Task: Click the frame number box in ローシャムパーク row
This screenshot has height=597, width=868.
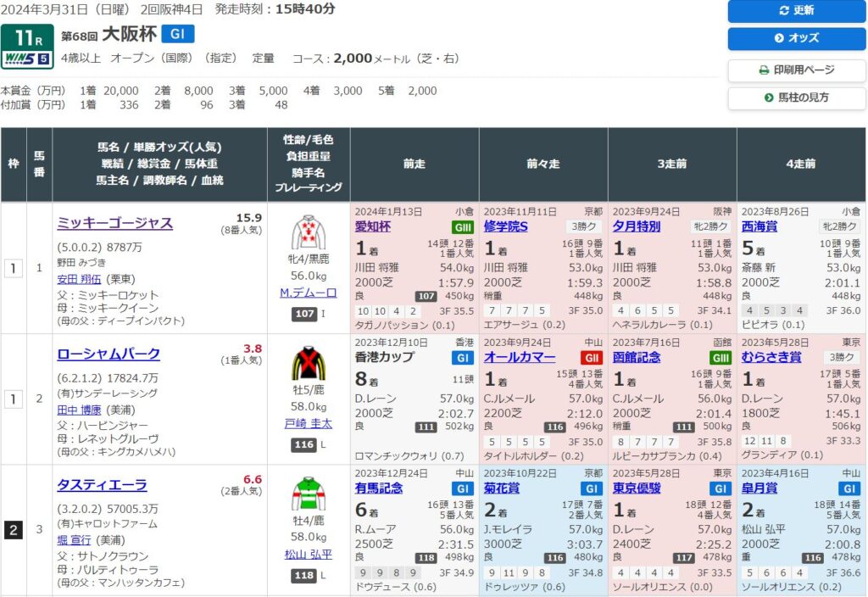Action: point(14,399)
